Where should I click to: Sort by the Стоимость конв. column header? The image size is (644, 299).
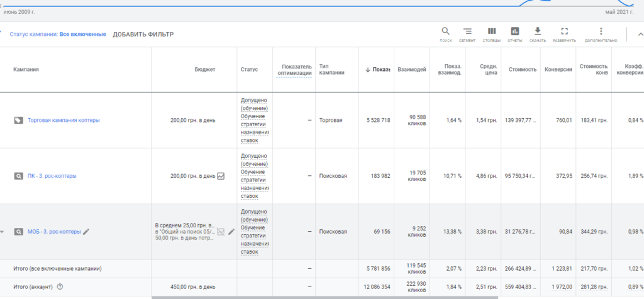click(x=594, y=69)
